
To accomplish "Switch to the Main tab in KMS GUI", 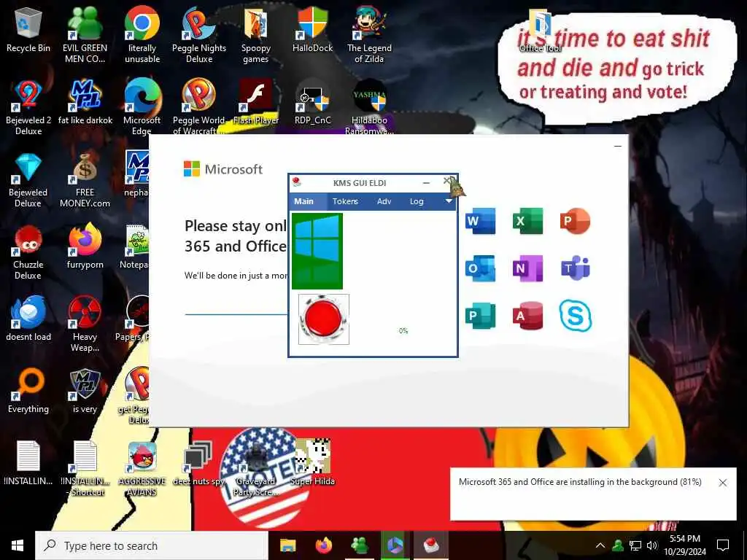I will pos(303,201).
